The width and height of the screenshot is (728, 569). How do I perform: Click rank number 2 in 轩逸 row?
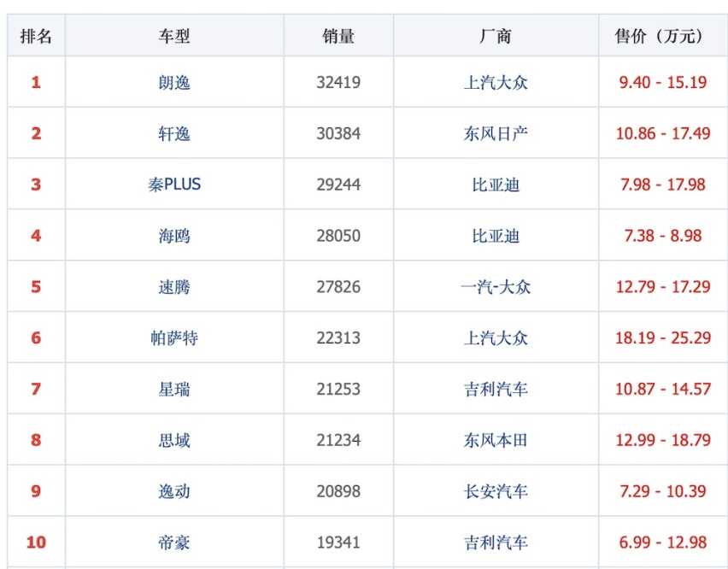pos(36,133)
